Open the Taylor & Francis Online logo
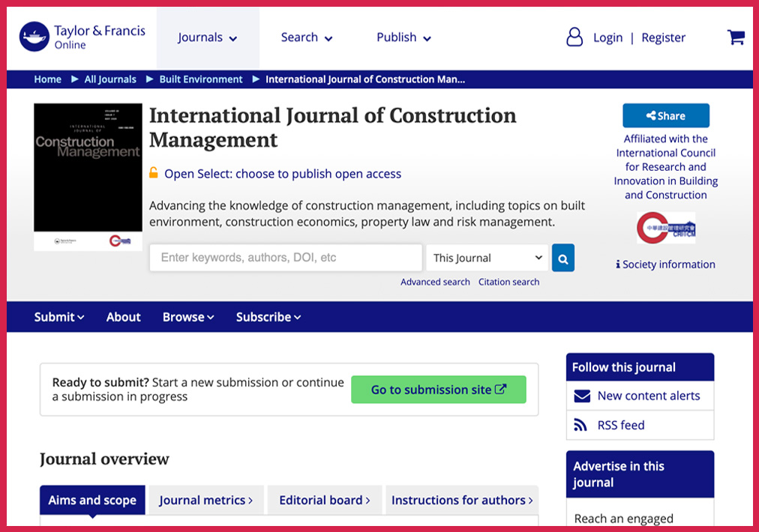The height and width of the screenshot is (532, 759). (82, 37)
